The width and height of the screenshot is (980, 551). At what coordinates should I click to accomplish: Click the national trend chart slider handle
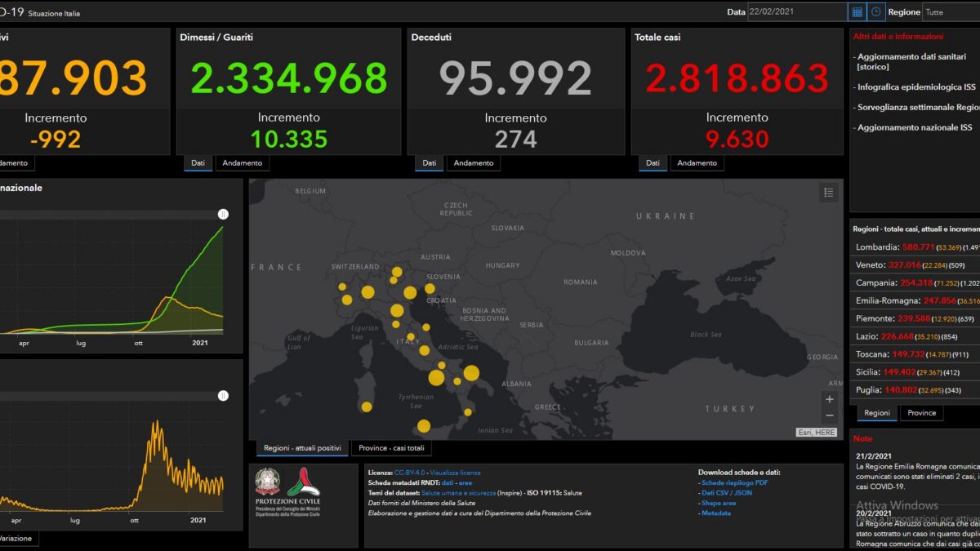pos(223,214)
